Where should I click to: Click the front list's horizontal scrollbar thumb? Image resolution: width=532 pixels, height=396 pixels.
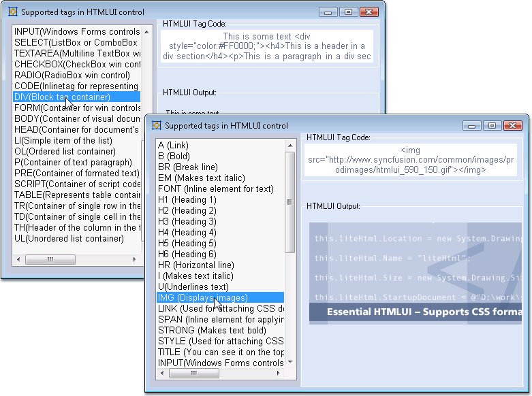click(x=194, y=373)
